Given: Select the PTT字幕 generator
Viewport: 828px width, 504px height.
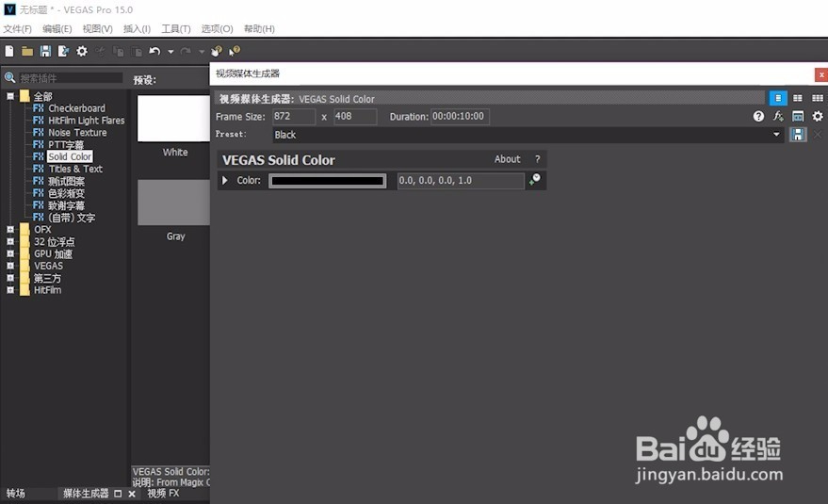Looking at the screenshot, I should (x=66, y=145).
